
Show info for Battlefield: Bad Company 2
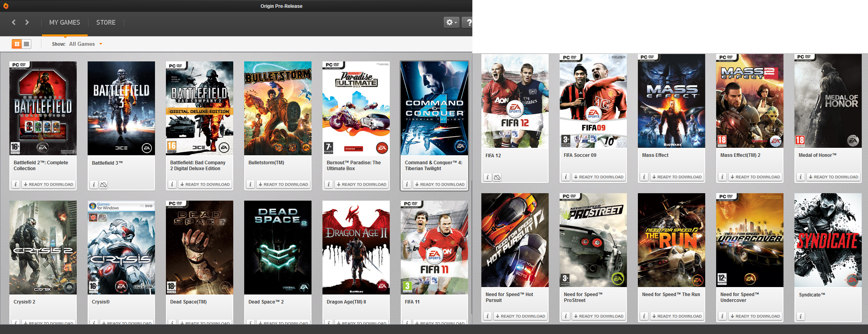tap(172, 184)
